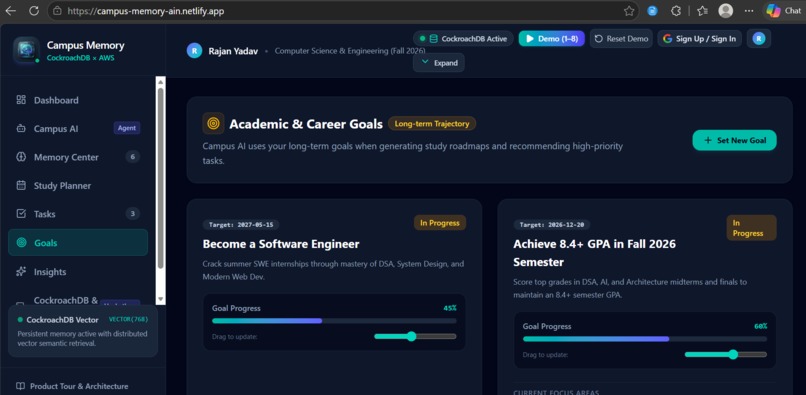Viewport: 806px width, 395px height.
Task: Click the Campus Memory logo icon
Action: pos(26,50)
